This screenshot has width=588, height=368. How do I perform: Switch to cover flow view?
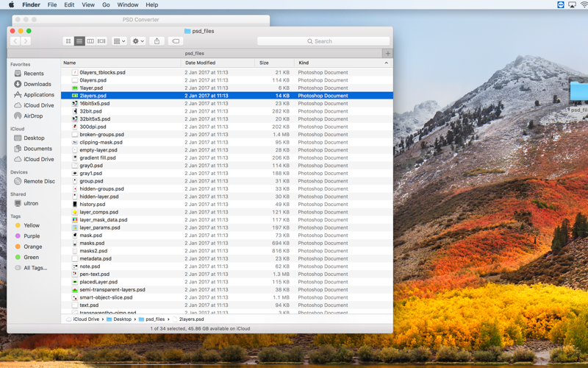(x=101, y=41)
